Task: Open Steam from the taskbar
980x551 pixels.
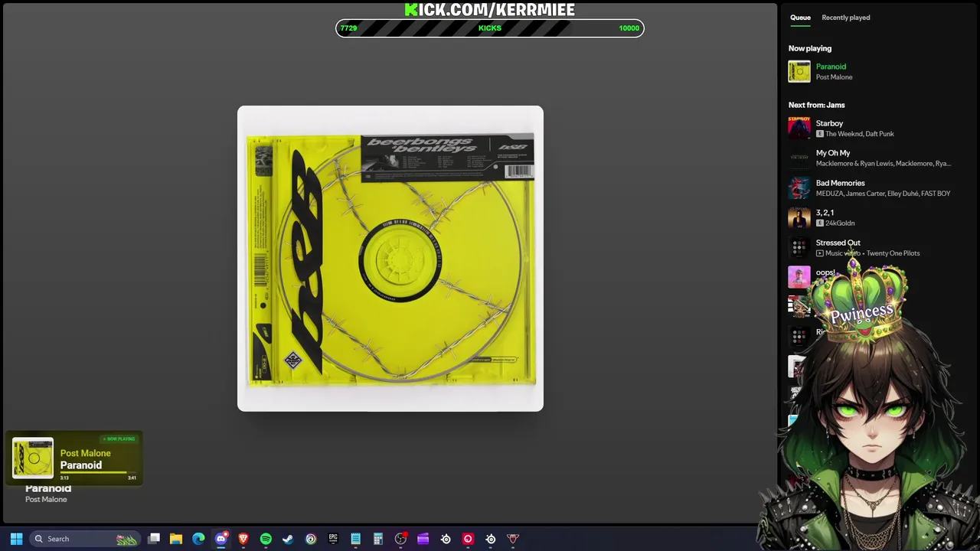Action: pos(288,539)
